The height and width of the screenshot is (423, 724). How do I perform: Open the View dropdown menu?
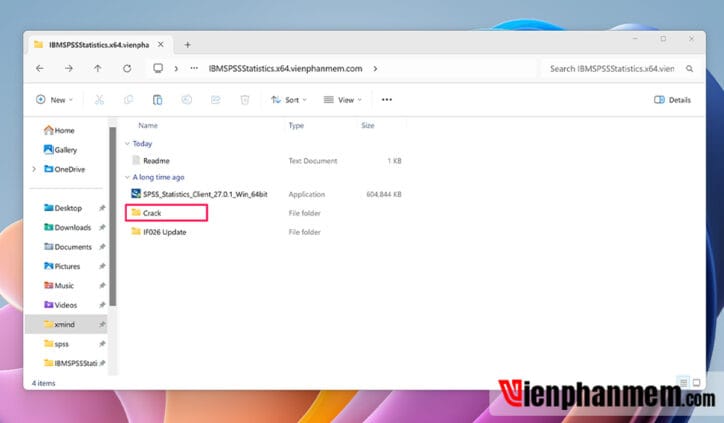pyautogui.click(x=343, y=100)
